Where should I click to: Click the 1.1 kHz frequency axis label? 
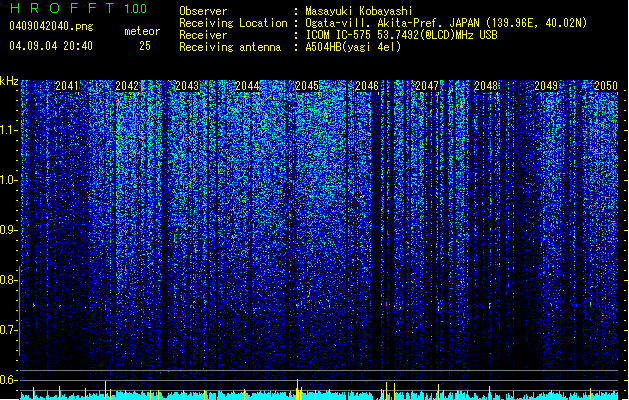tap(8, 130)
